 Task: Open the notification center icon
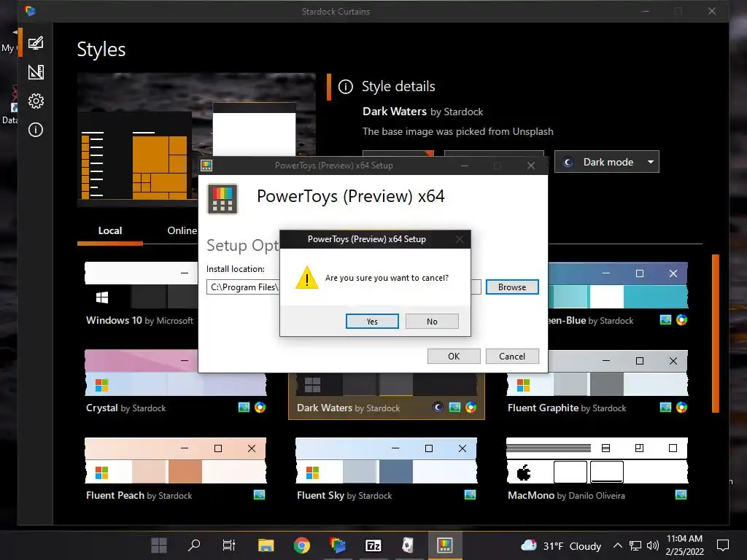tap(723, 545)
